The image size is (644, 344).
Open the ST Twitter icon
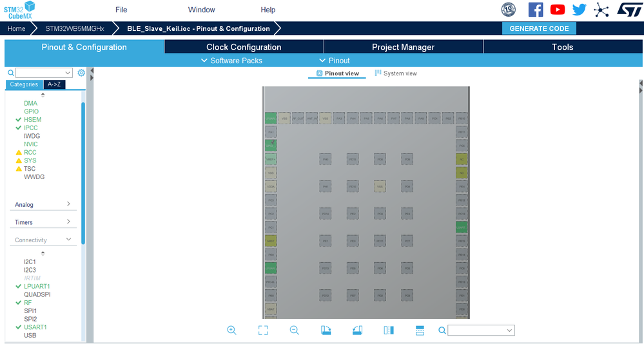(x=579, y=10)
